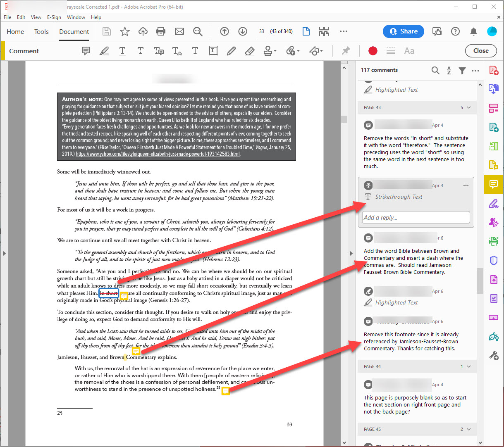
Task: Switch to the Tools tab
Action: coord(41,32)
